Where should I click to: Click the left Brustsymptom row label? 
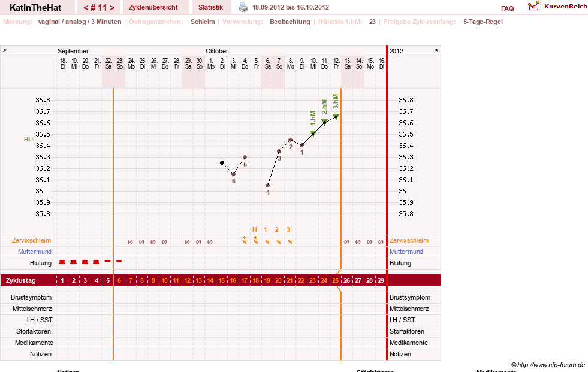(31, 298)
